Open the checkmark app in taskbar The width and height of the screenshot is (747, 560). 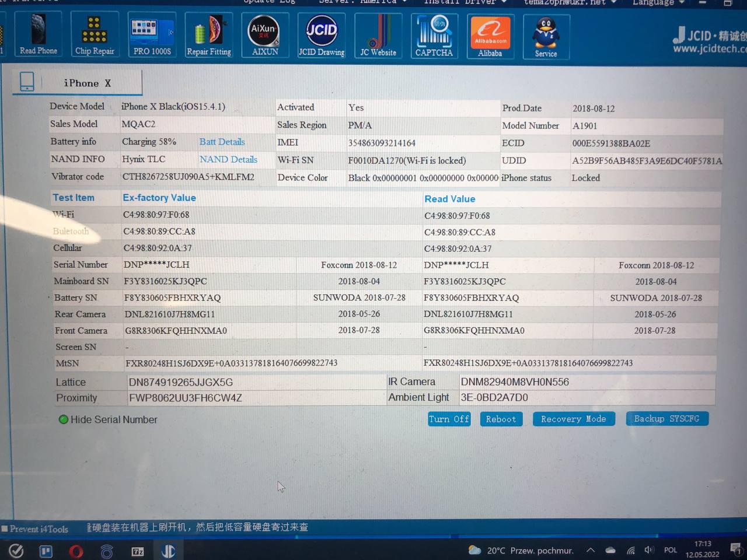pos(16,551)
